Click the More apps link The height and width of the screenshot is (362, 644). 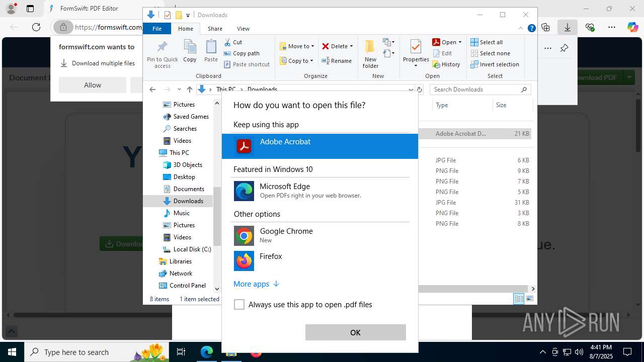pos(256,284)
